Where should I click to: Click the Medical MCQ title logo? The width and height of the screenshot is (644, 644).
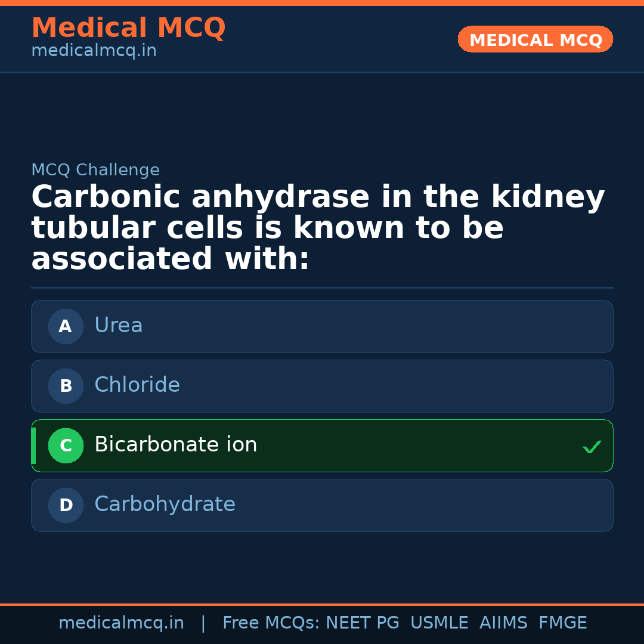(128, 28)
